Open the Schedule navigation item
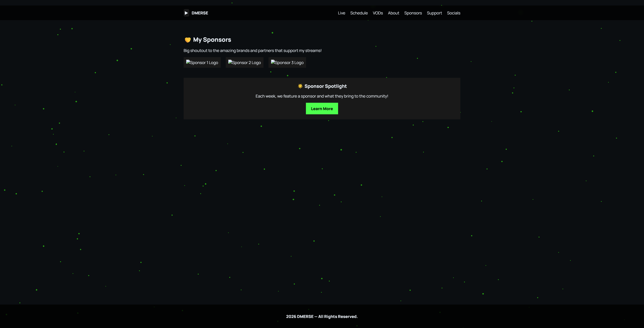The width and height of the screenshot is (644, 328). point(359,13)
